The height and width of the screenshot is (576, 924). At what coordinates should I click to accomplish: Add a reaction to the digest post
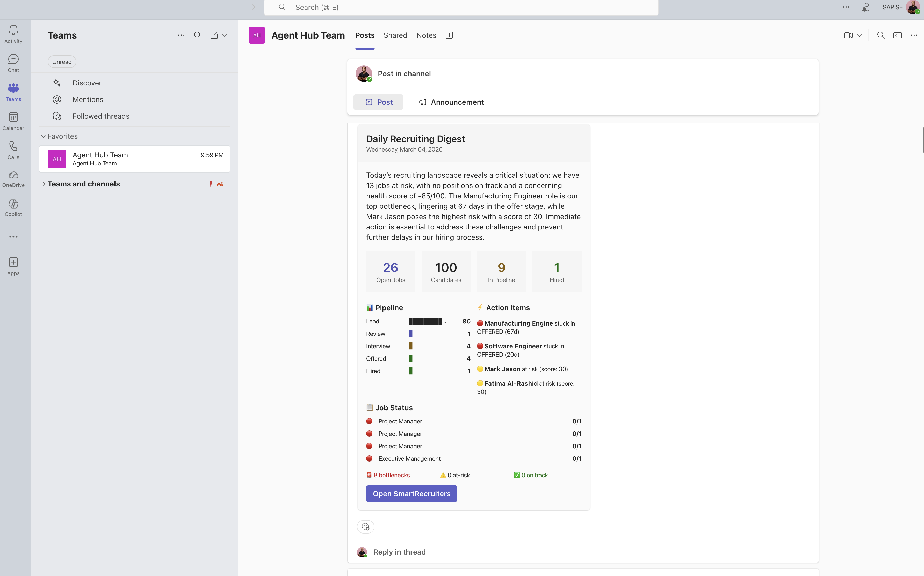point(366,527)
